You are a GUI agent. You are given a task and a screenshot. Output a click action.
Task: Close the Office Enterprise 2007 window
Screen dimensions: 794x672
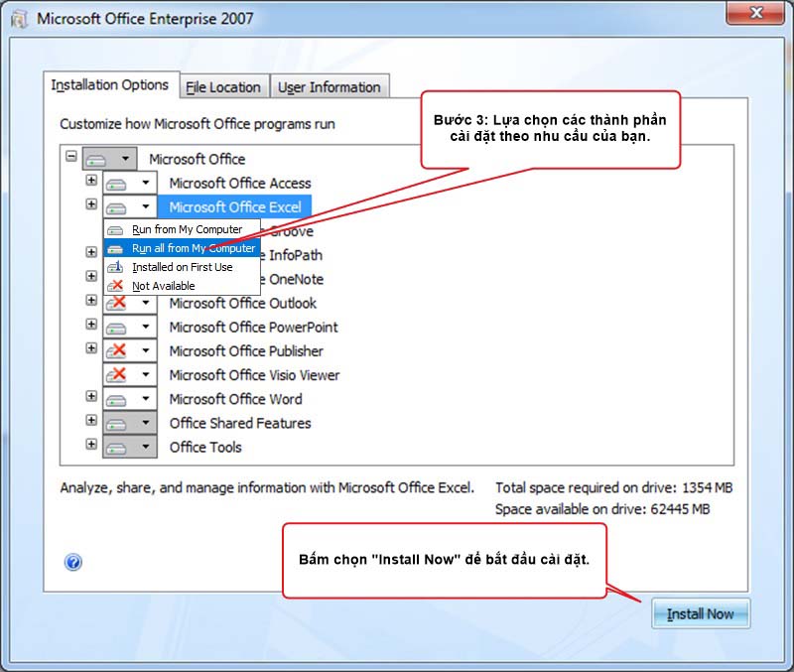coord(755,12)
